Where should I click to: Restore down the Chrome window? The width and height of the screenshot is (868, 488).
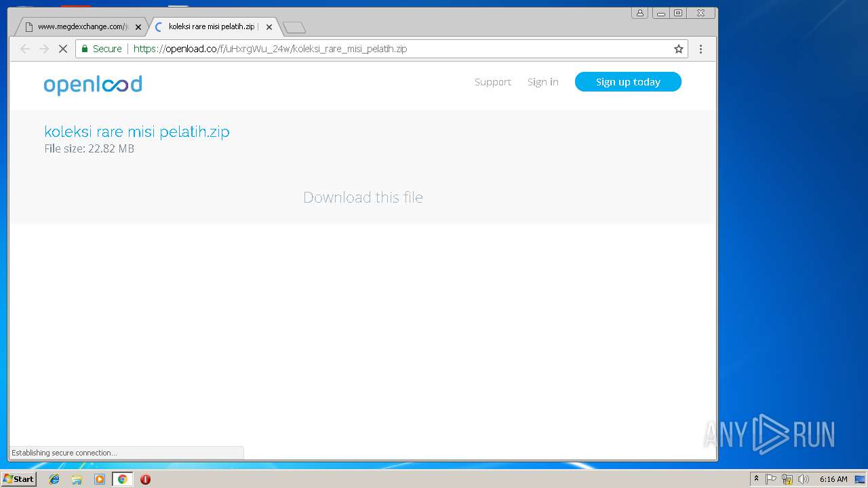click(677, 13)
